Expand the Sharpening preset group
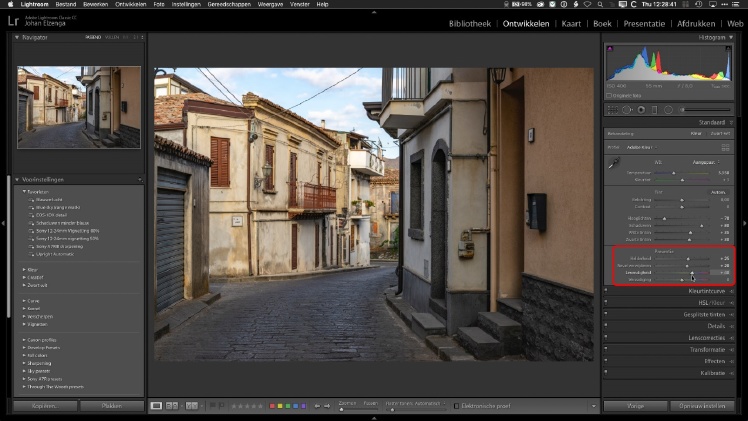748x421 pixels. tap(24, 363)
